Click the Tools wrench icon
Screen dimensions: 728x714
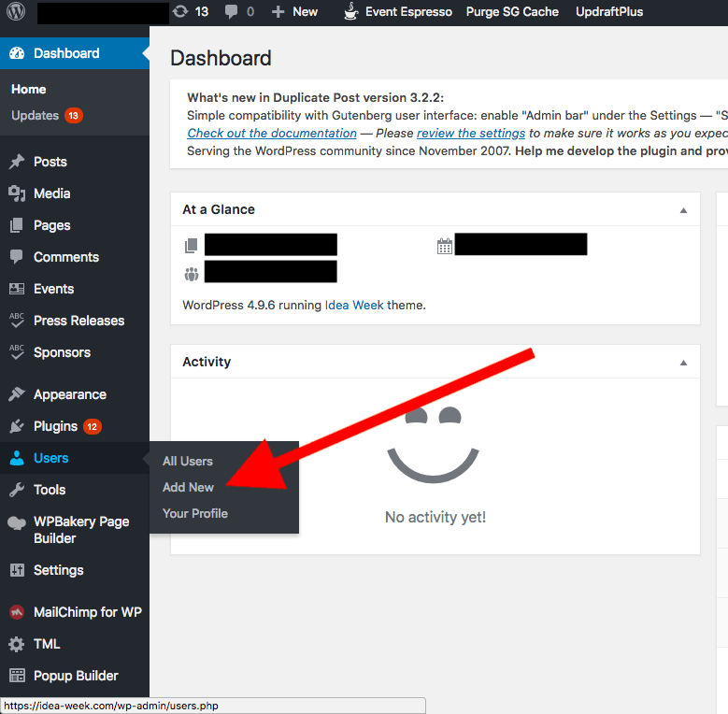coord(17,490)
